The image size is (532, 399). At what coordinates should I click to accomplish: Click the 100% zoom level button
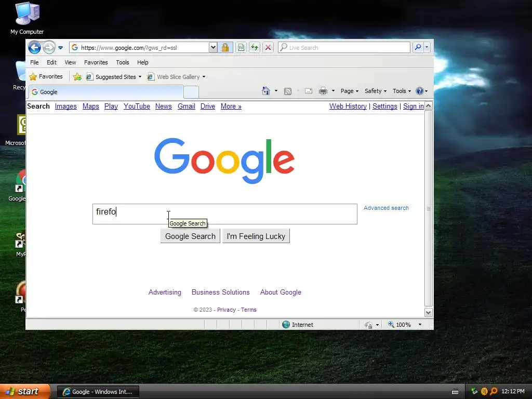pos(400,325)
